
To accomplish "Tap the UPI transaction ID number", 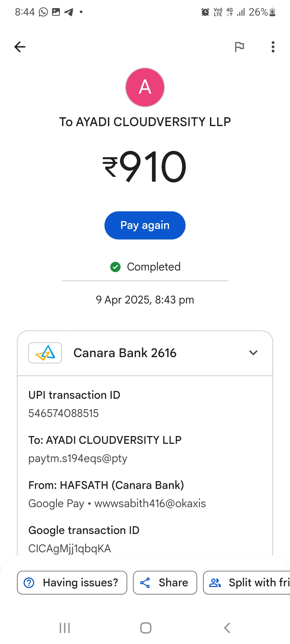I will [64, 413].
